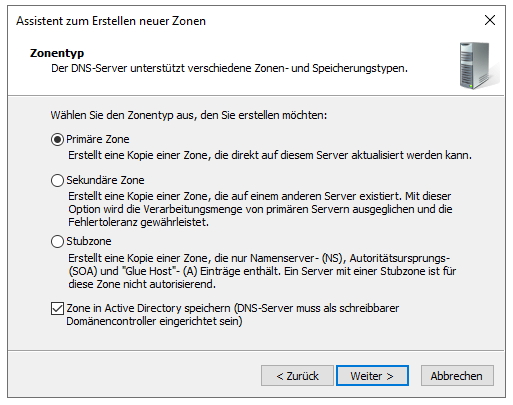Click the Zone in Active Directory speichern label text

tap(232, 315)
